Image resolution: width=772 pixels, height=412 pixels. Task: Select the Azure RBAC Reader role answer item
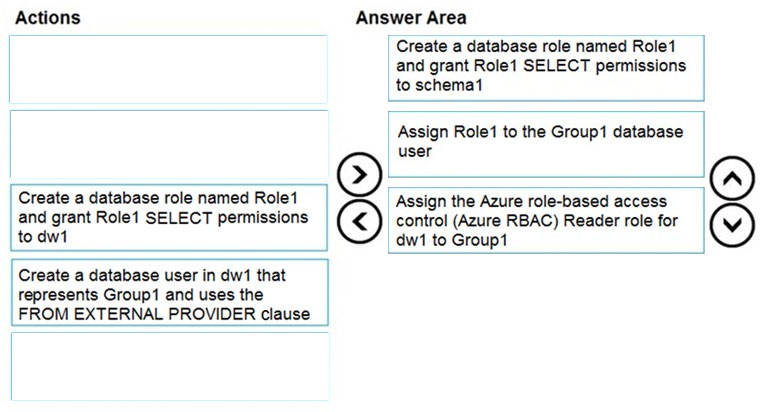(546, 220)
